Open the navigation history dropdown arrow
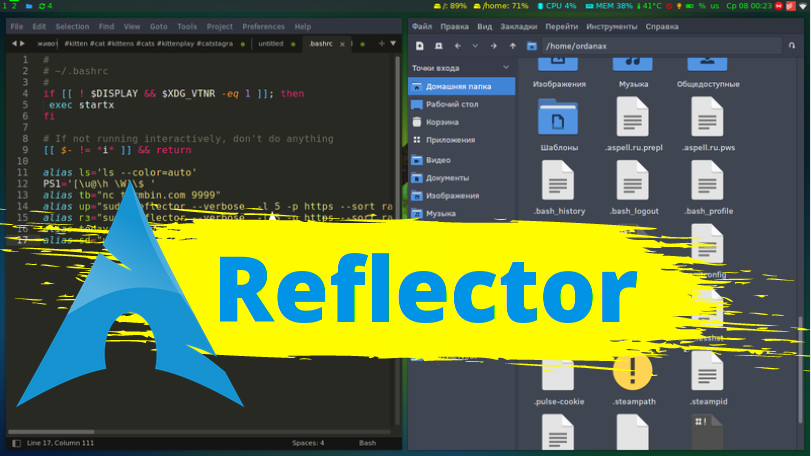The image size is (811, 456). tap(475, 46)
